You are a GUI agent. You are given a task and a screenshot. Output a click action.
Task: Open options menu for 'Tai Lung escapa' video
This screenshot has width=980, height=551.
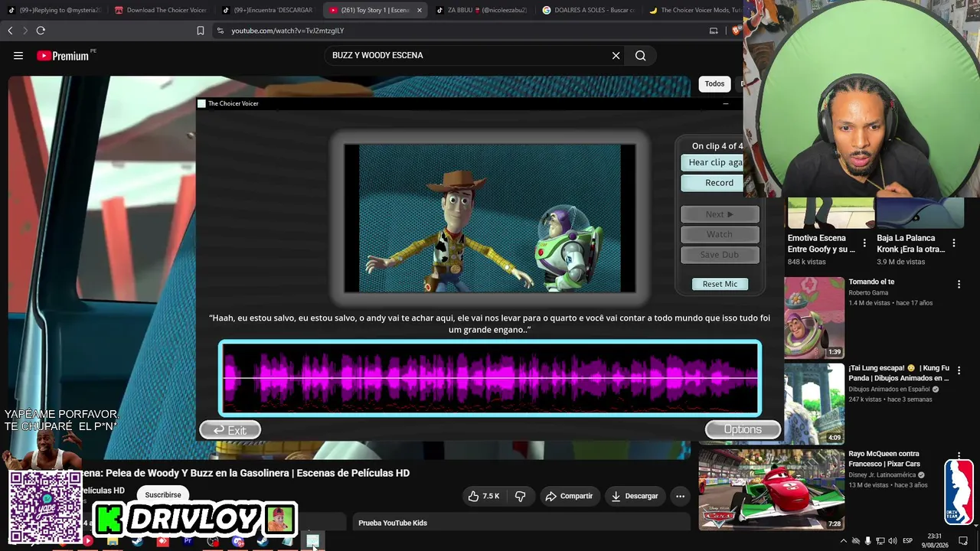tap(959, 370)
